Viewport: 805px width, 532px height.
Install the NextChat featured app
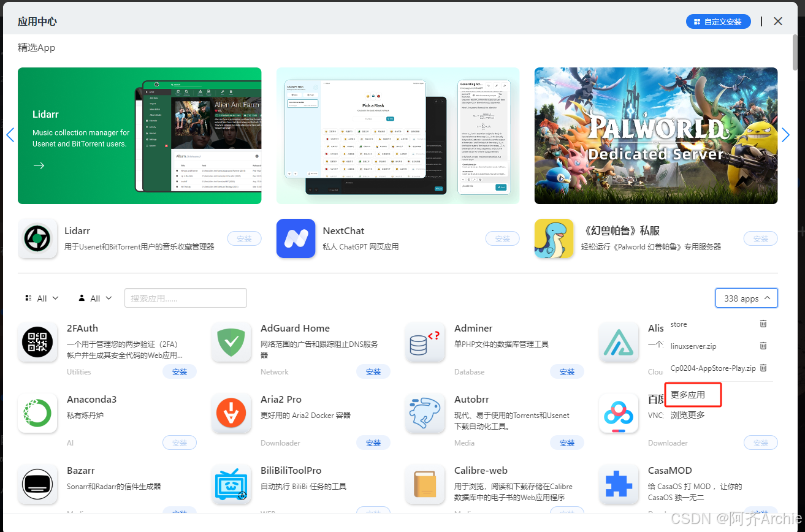502,238
